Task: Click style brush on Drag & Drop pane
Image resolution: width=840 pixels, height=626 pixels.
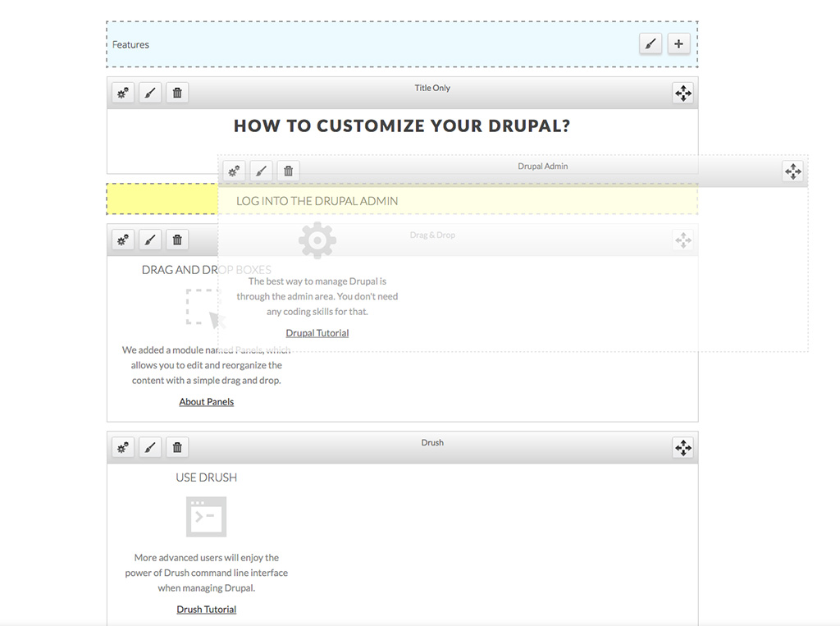Action: (150, 240)
